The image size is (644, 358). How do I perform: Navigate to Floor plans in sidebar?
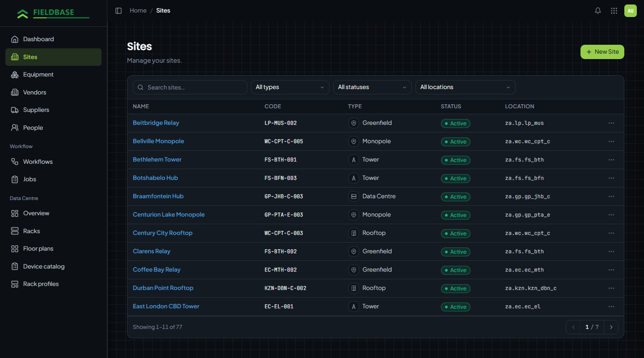pos(53,249)
